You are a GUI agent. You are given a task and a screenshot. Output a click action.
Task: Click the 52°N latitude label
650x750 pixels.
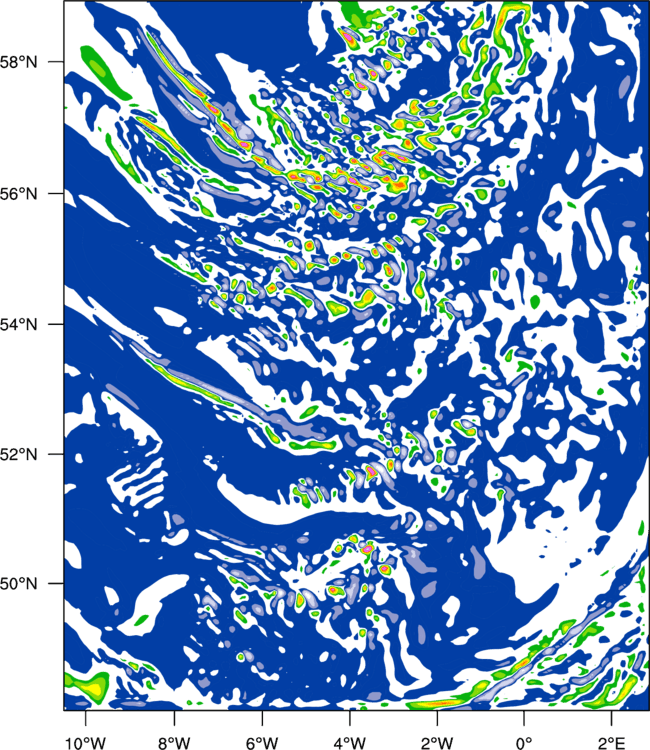(19, 454)
